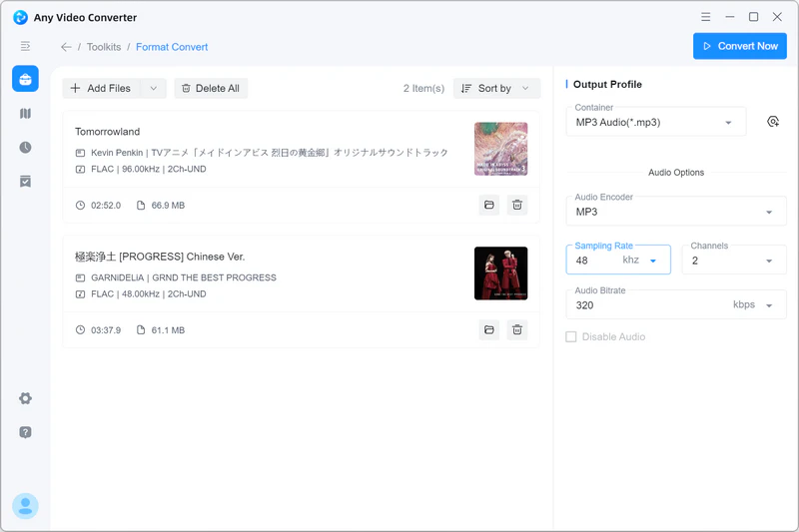Open output folder for 極楽浄土 track

click(x=489, y=330)
